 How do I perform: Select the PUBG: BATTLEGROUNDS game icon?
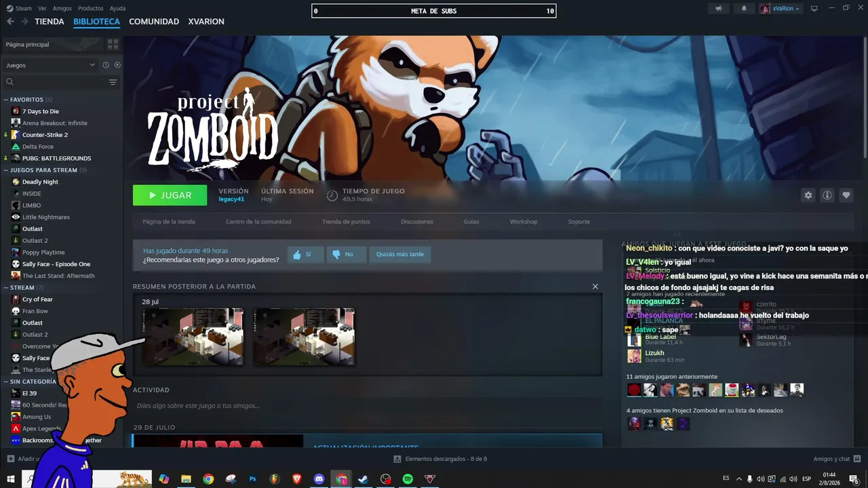click(16, 158)
